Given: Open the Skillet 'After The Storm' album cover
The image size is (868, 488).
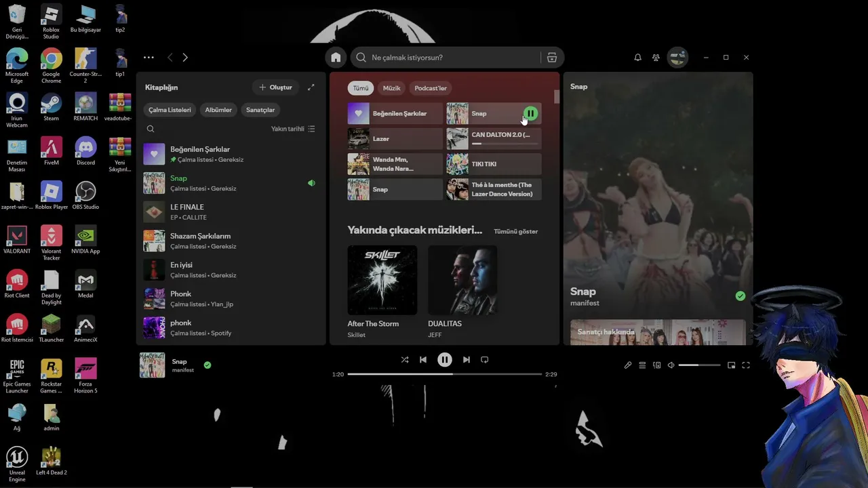Looking at the screenshot, I should pyautogui.click(x=382, y=280).
